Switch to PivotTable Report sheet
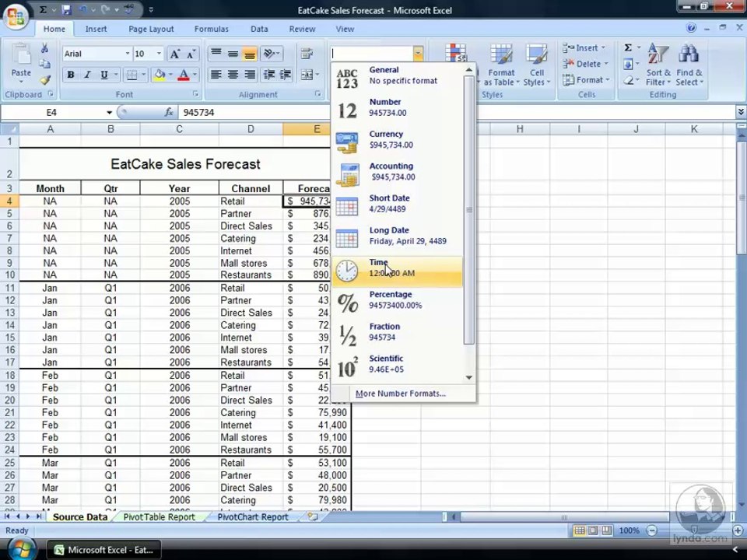The width and height of the screenshot is (747, 560). [159, 517]
